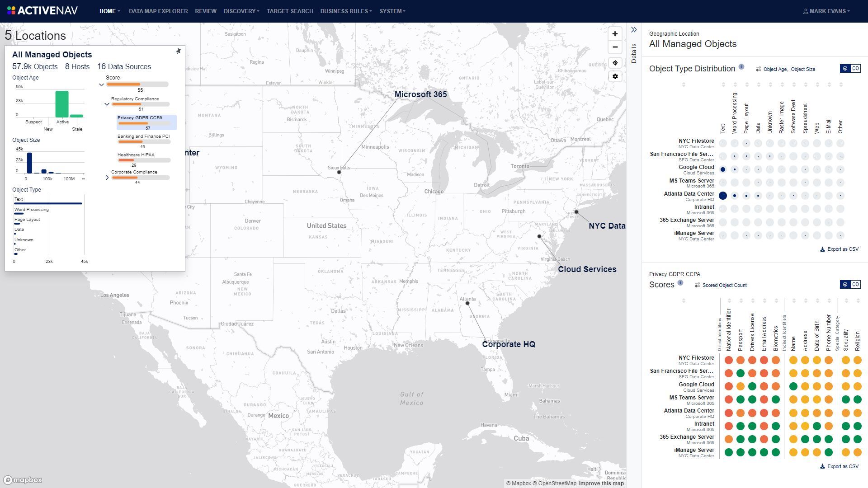This screenshot has width=868, height=488.
Task: Click the Corporate HQ map label
Action: (509, 344)
